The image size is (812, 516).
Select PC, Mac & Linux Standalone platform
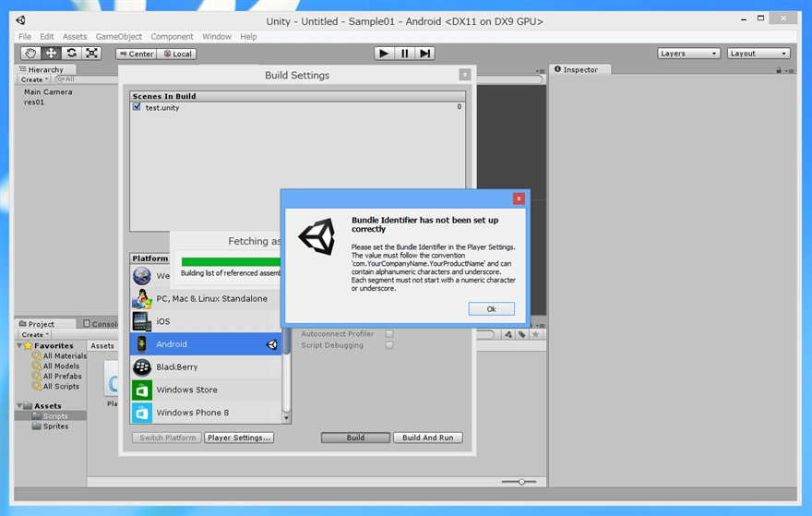tap(206, 298)
